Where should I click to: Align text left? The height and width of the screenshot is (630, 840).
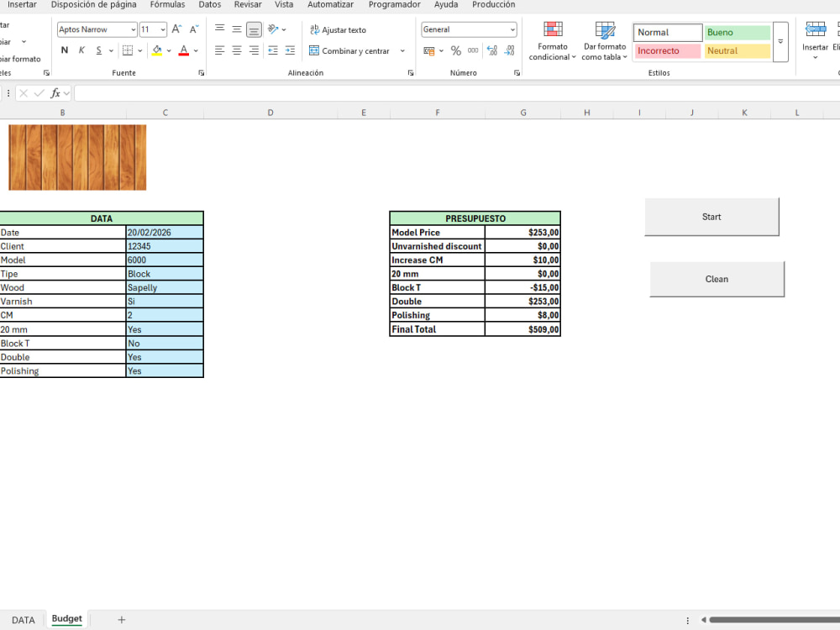click(219, 50)
